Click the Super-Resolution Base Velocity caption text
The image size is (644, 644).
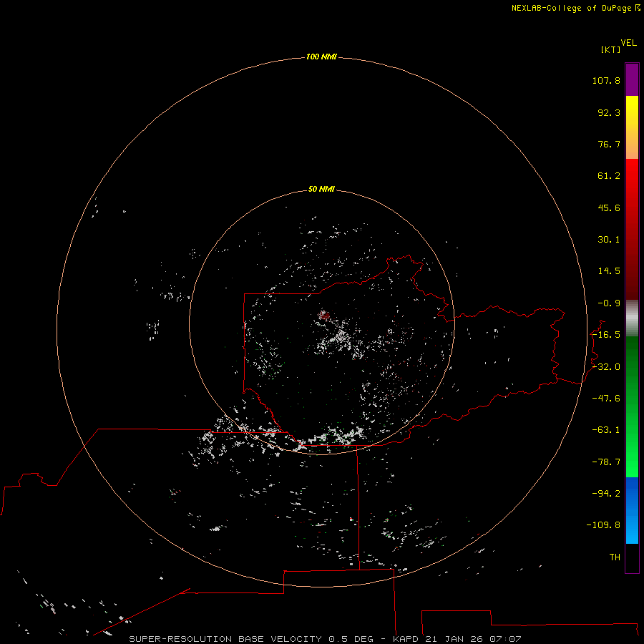(x=325, y=639)
